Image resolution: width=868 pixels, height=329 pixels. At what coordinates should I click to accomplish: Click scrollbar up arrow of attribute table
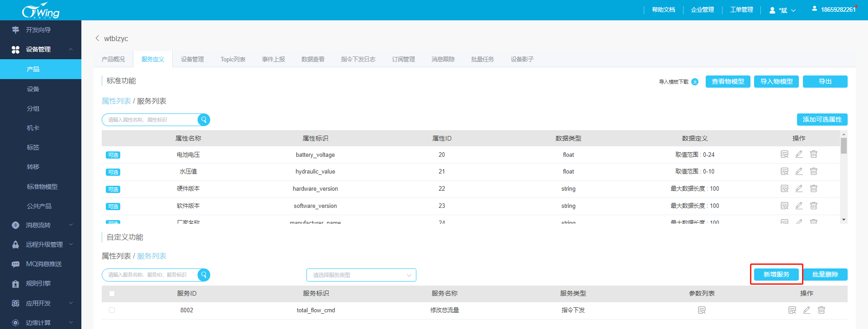844,134
